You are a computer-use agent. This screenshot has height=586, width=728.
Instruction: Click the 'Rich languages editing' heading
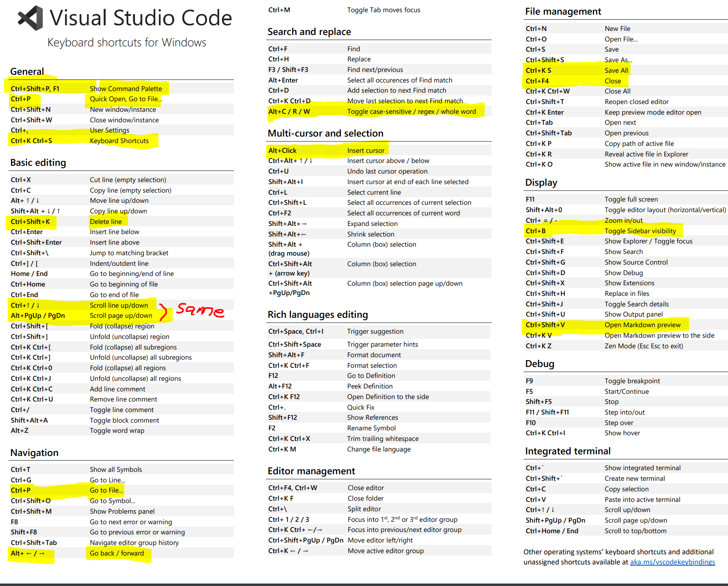(318, 315)
